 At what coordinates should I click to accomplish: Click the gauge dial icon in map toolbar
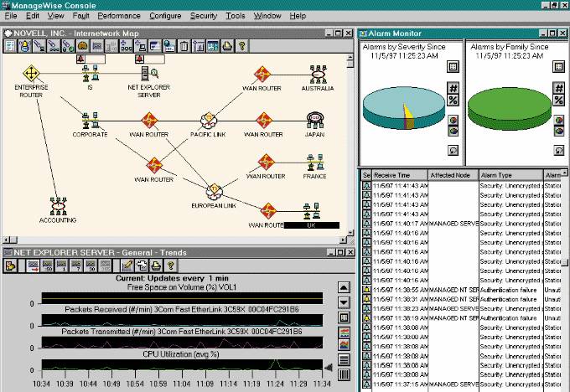[x=83, y=46]
